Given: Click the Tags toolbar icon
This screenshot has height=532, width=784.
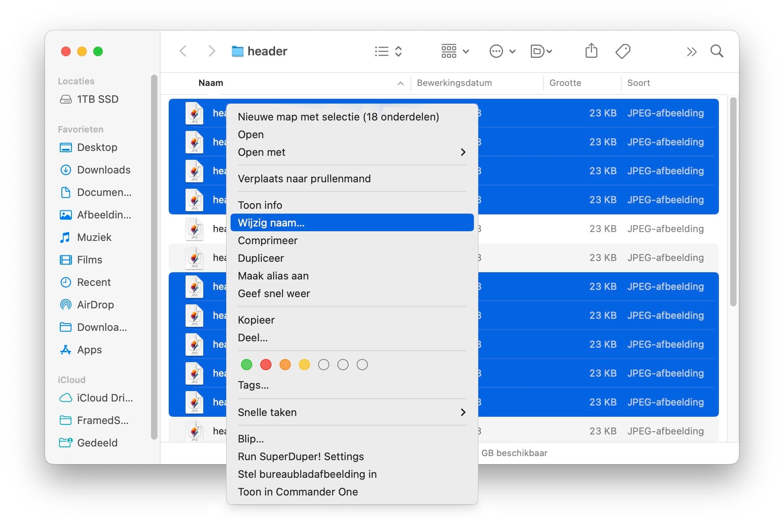Looking at the screenshot, I should coord(623,51).
